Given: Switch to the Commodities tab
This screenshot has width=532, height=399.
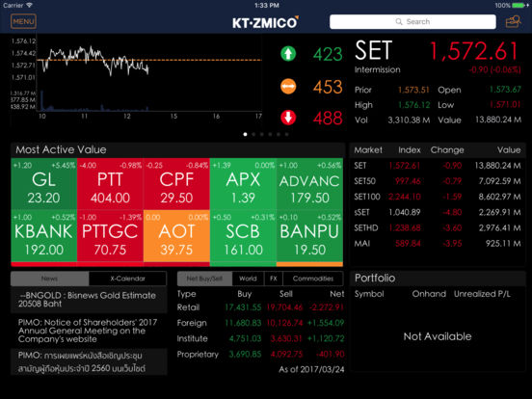Looking at the screenshot, I should 313,279.
